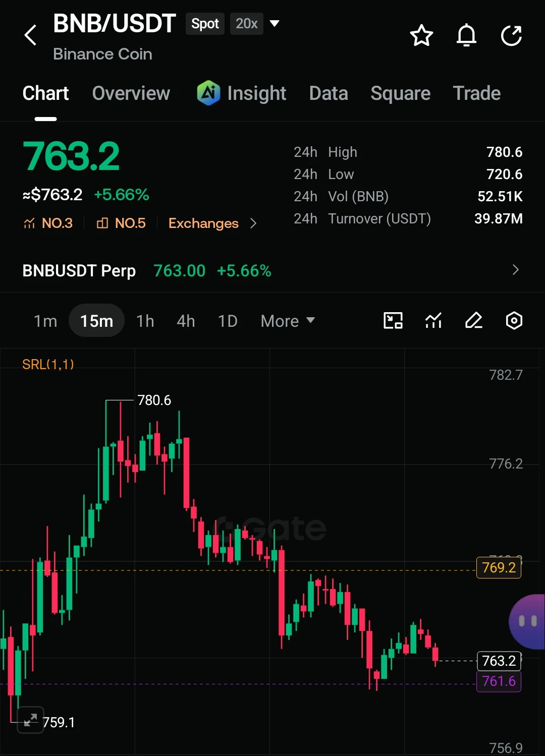545x756 pixels.
Task: Open the floating assistant bubble
Action: click(x=527, y=621)
